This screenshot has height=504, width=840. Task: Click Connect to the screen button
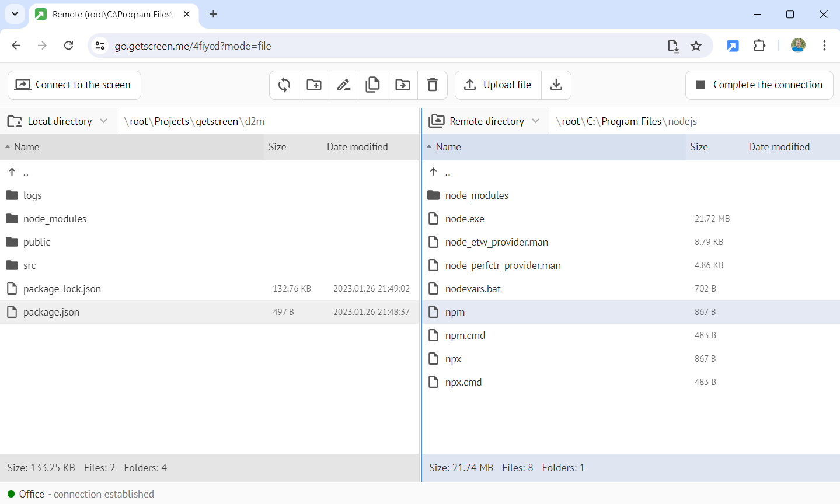74,85
